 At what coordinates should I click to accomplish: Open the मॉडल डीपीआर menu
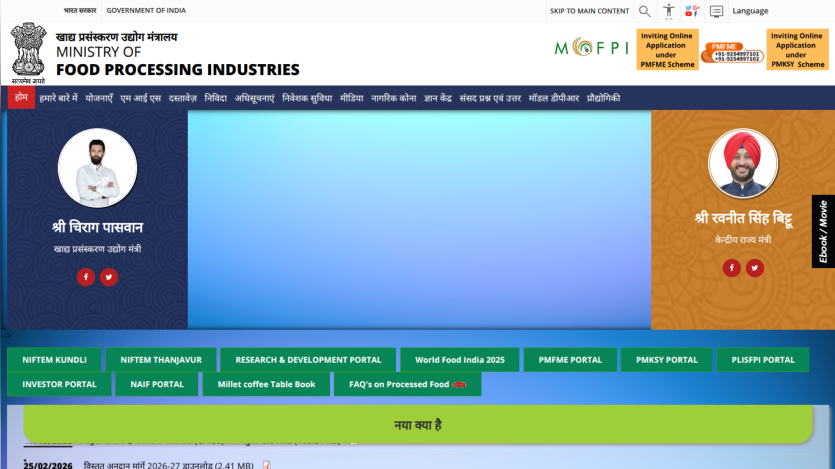(x=554, y=98)
